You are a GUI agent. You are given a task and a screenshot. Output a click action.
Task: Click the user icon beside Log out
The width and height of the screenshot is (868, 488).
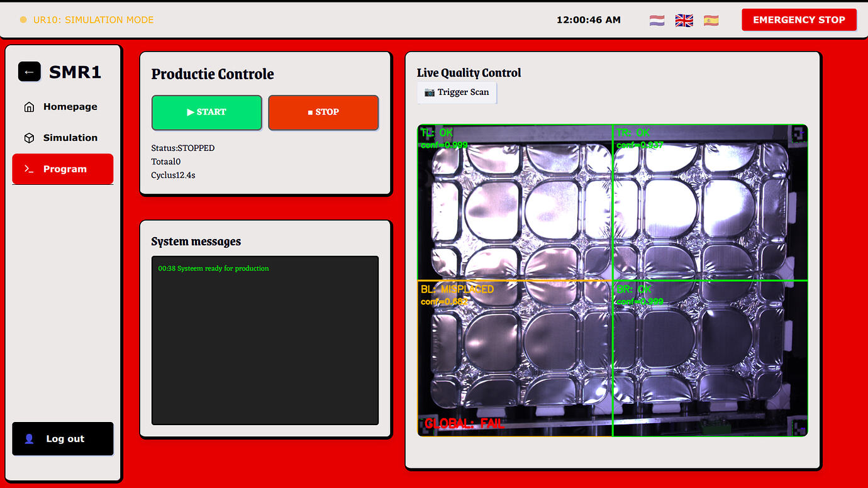[28, 439]
